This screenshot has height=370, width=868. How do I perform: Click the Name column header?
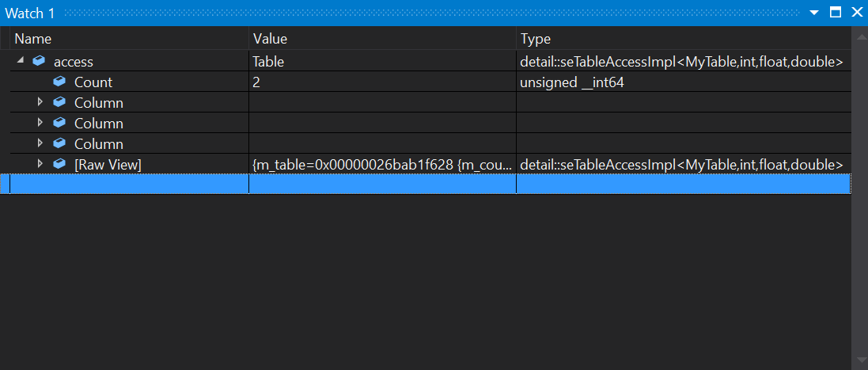pos(32,38)
